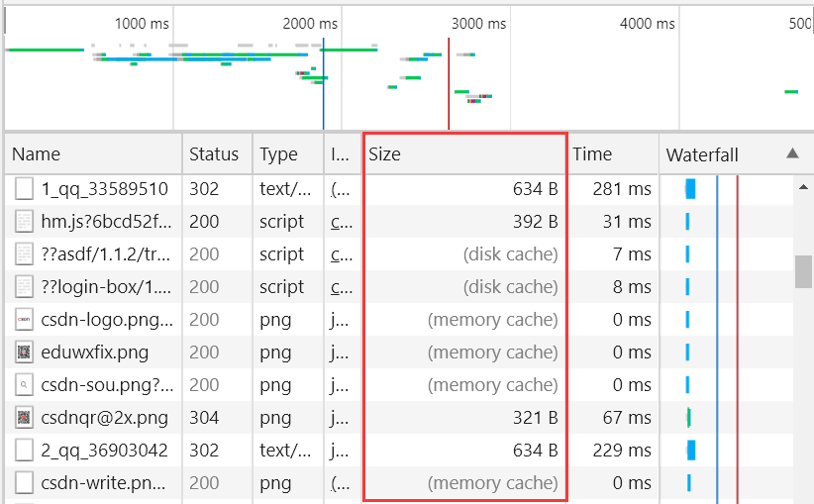Click the 281 ms time cell
Viewport: 814px width, 504px height.
pos(622,189)
